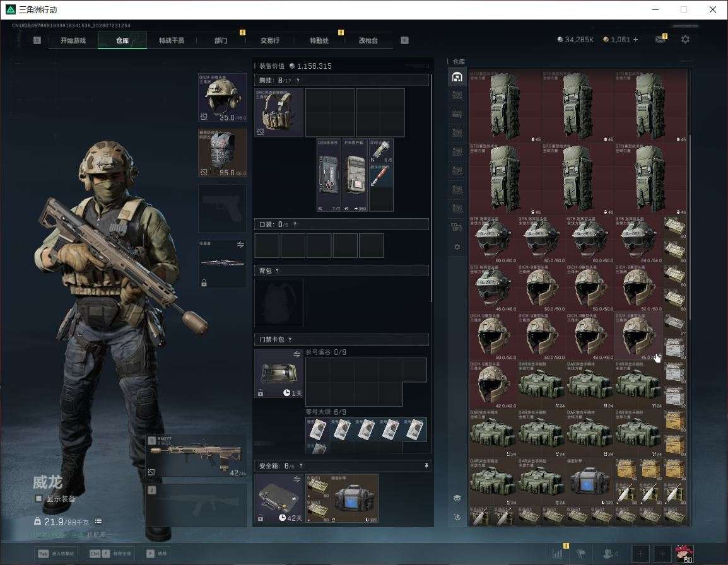The width and height of the screenshot is (728, 565).
Task: Click the flag icon in the bottom bar
Action: [x=581, y=554]
